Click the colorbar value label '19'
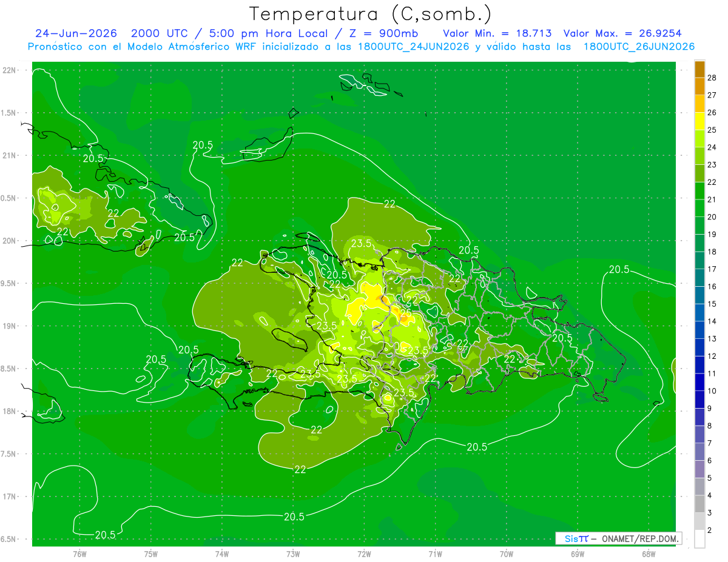Viewport: 728px width, 562px height. click(712, 234)
